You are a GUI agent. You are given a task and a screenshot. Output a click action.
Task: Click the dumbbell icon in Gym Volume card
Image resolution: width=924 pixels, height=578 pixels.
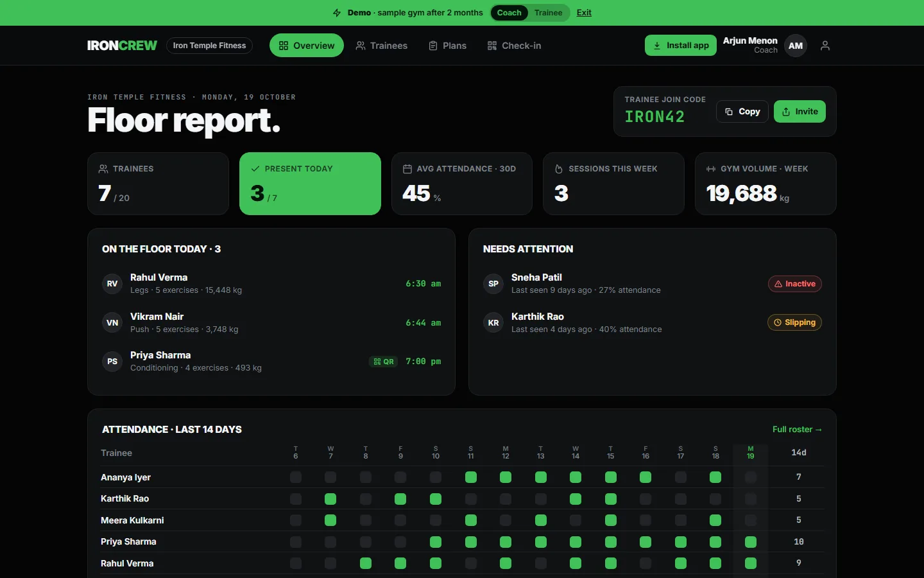tap(711, 169)
